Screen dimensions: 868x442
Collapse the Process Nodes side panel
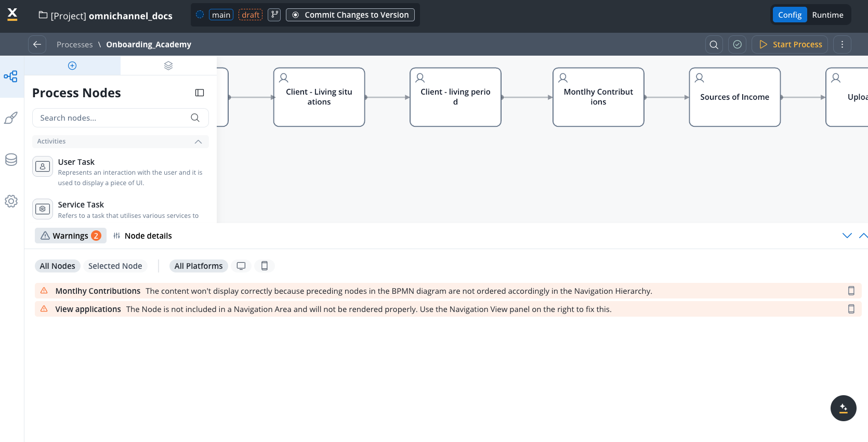click(x=200, y=93)
